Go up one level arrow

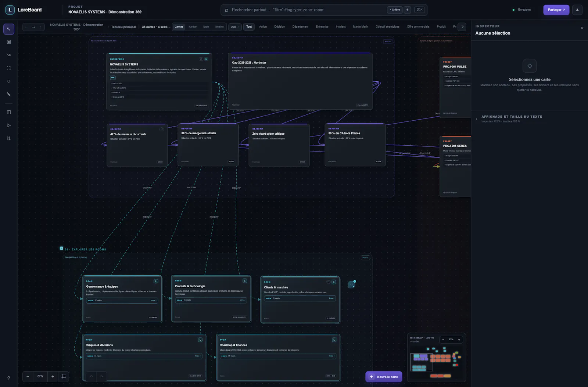click(41, 27)
